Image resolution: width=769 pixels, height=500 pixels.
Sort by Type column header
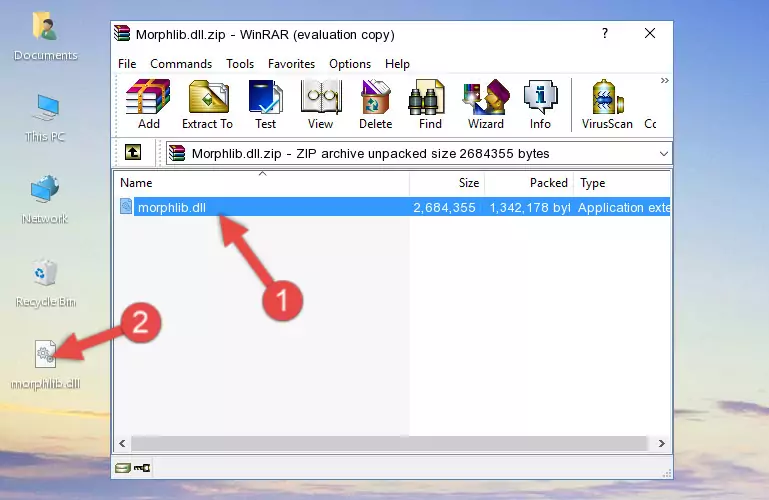coord(622,183)
